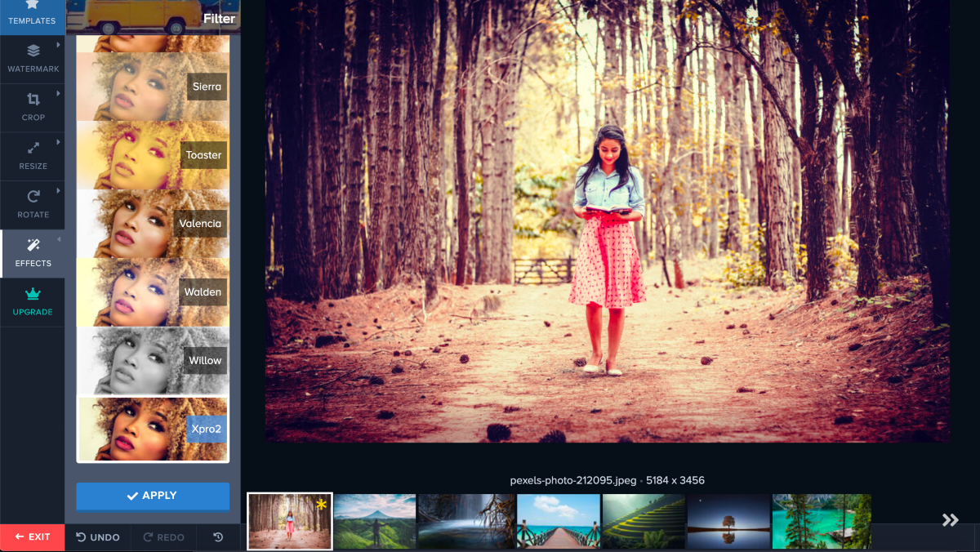Expand the Watermark submenu arrow

pyautogui.click(x=59, y=46)
